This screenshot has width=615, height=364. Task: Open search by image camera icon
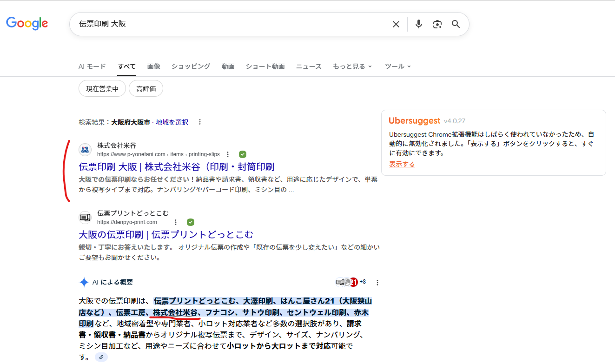click(437, 24)
